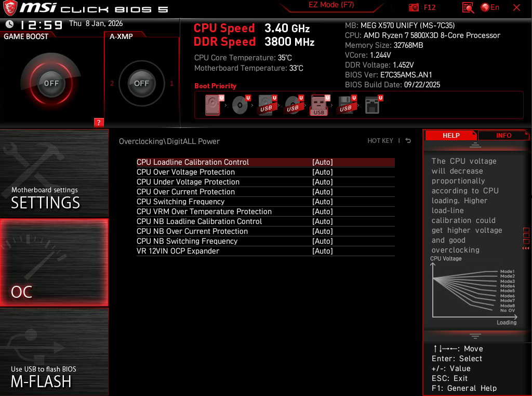Select the CPU Over Voltage Protection row label

click(x=185, y=172)
